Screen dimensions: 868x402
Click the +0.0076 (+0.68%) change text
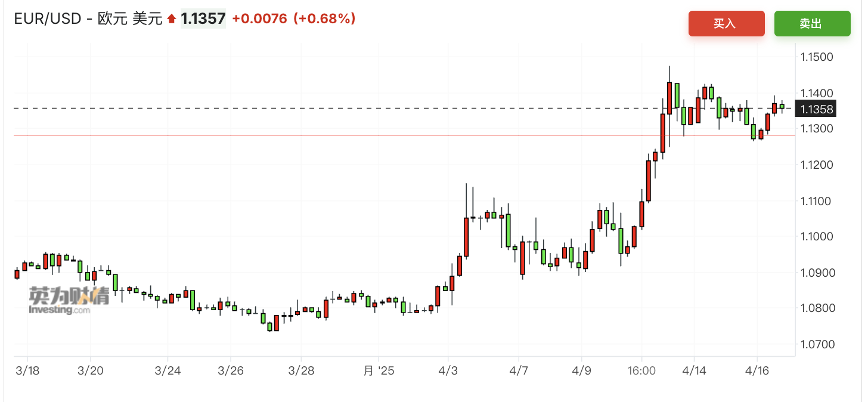(x=294, y=19)
